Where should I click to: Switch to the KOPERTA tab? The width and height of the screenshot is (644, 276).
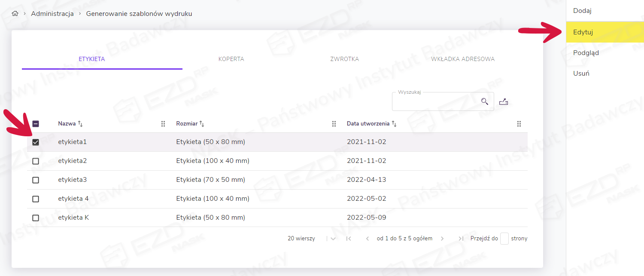(x=231, y=59)
